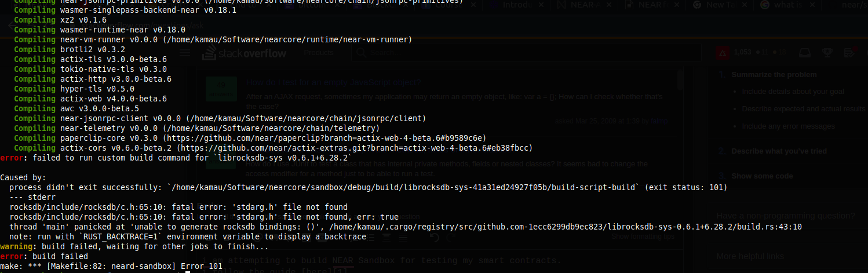Viewport: 868px width, 273px height.
Task: Click the search magnifier icon
Action: (x=360, y=53)
